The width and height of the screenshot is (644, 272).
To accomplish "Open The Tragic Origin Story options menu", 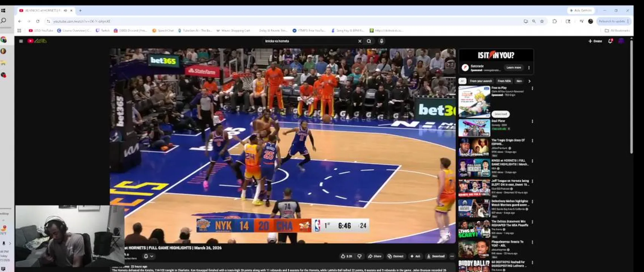I will 533,141.
